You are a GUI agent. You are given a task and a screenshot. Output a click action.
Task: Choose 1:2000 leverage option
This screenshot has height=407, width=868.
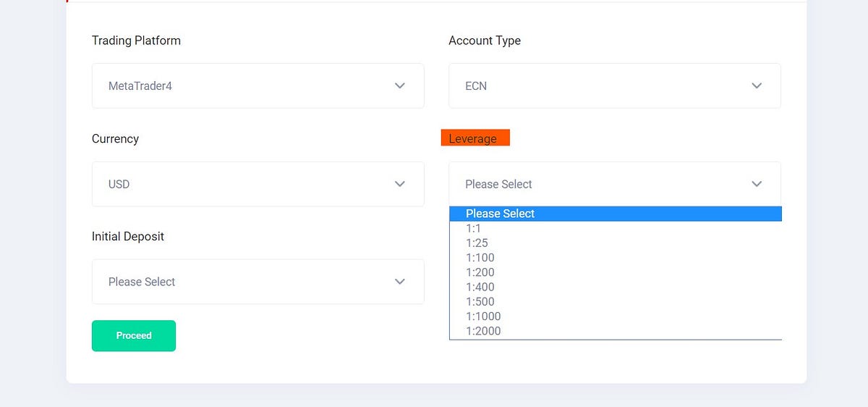pos(616,331)
